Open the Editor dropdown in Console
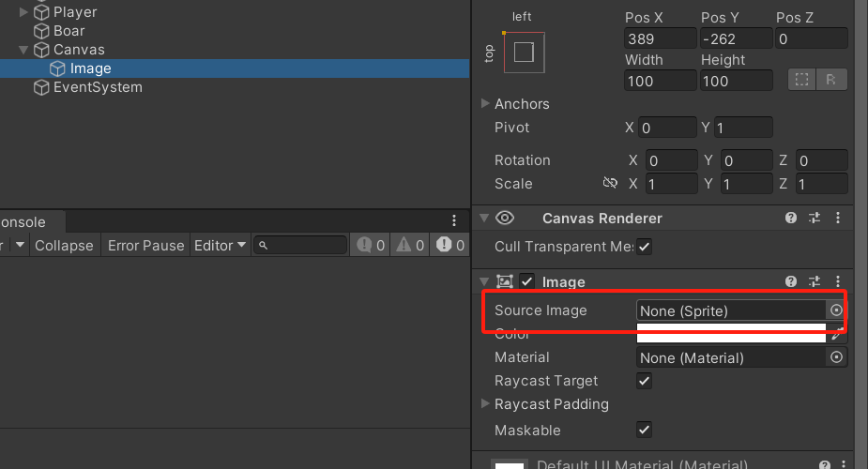868x469 pixels. tap(221, 246)
